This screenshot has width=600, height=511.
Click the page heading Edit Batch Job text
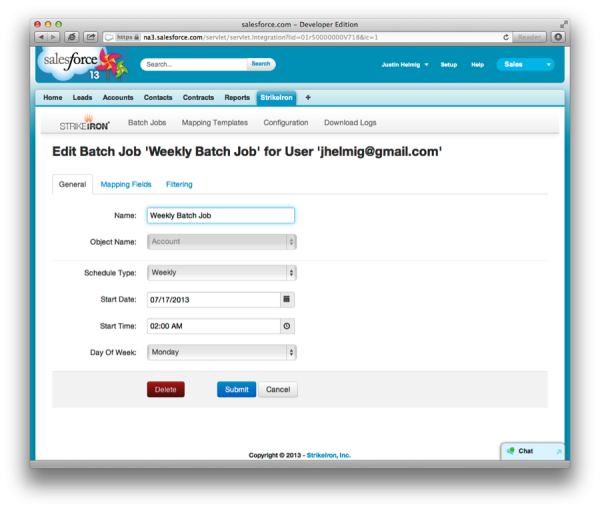tap(247, 152)
